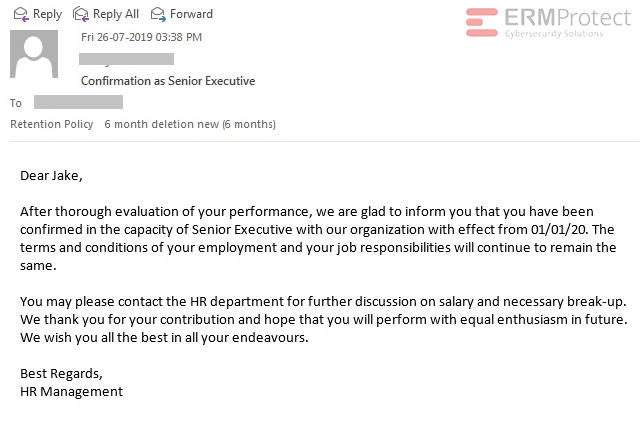Click the Forward arrow icon
The image size is (640, 437).
158,13
